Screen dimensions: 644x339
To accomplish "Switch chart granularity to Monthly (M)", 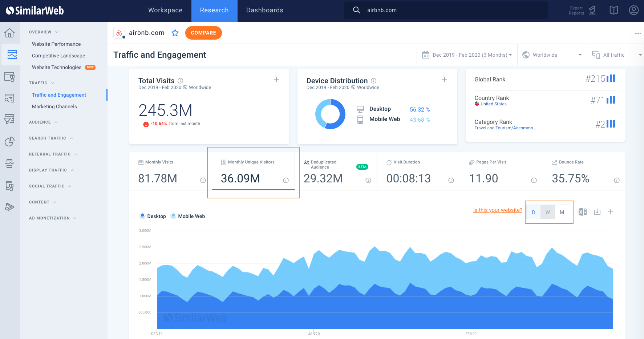I will (x=562, y=212).
